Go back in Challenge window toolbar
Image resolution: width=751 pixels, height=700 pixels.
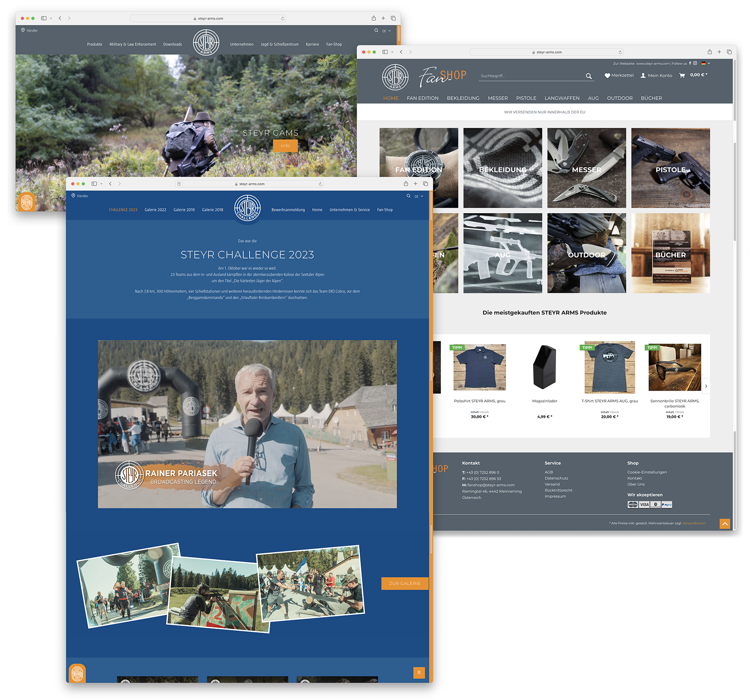point(110,183)
